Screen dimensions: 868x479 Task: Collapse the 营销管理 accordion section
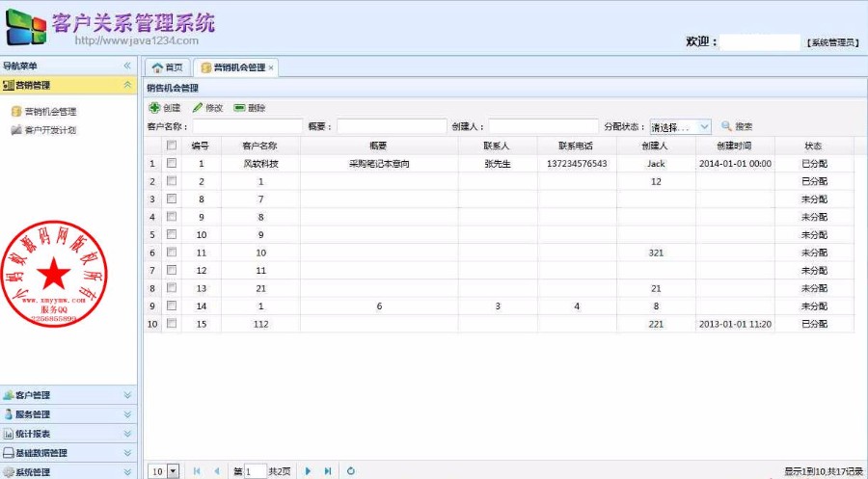click(127, 85)
